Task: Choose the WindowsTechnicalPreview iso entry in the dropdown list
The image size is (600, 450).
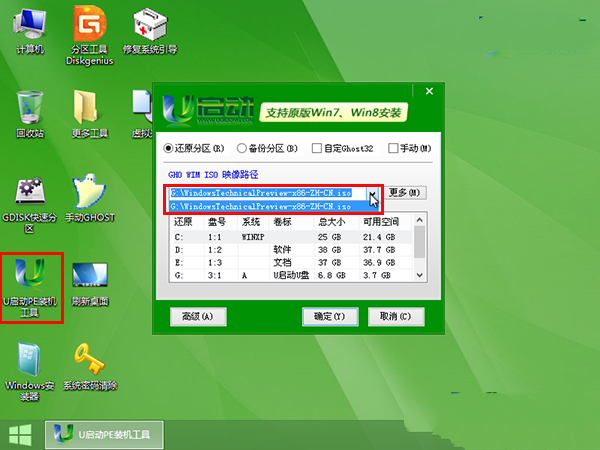Action: point(260,207)
